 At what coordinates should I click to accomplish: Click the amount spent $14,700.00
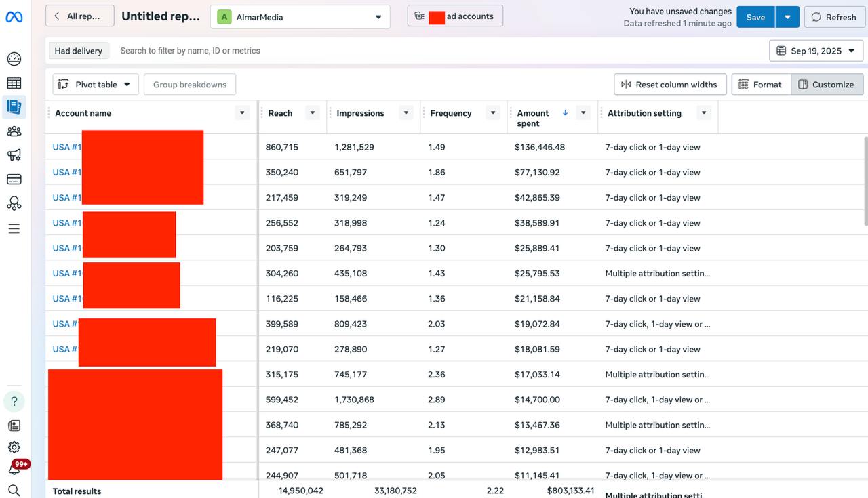537,400
